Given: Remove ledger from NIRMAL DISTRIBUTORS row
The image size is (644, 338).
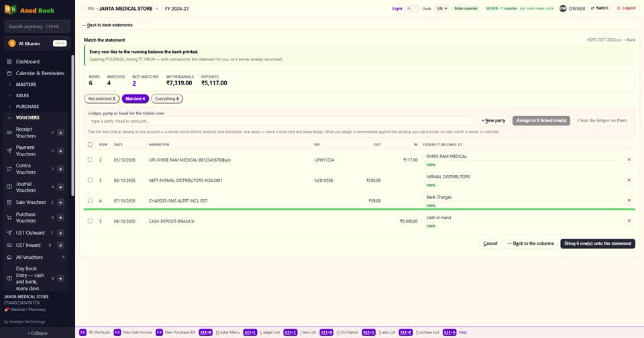Looking at the screenshot, I should [629, 180].
